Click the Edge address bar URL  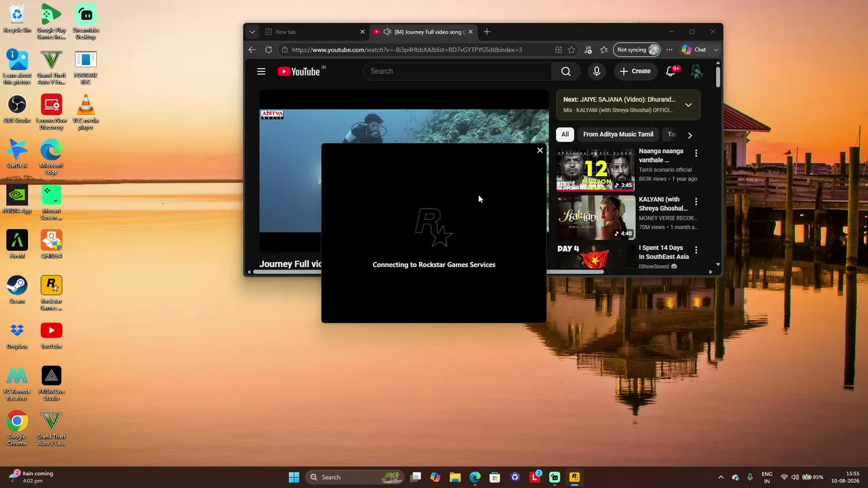pos(407,49)
